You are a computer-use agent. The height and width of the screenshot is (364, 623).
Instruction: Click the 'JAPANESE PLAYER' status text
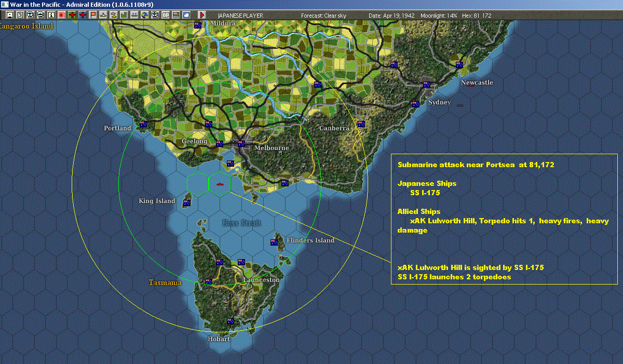click(240, 16)
